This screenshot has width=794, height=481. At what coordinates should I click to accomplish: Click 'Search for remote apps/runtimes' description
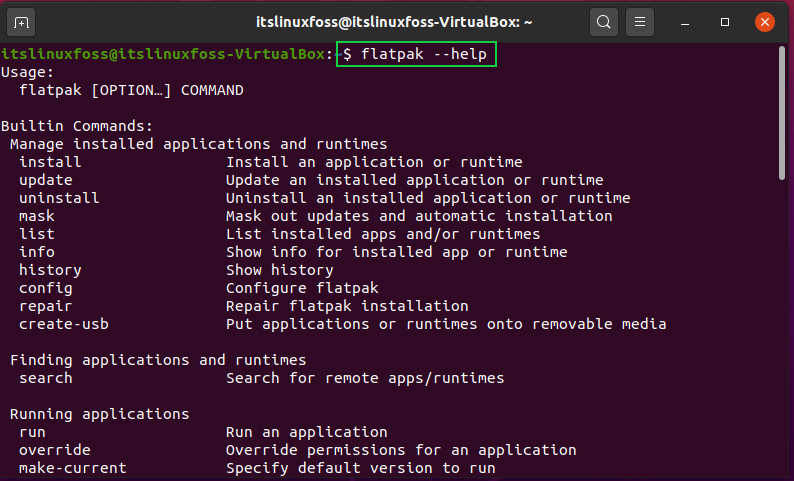pyautogui.click(x=365, y=378)
